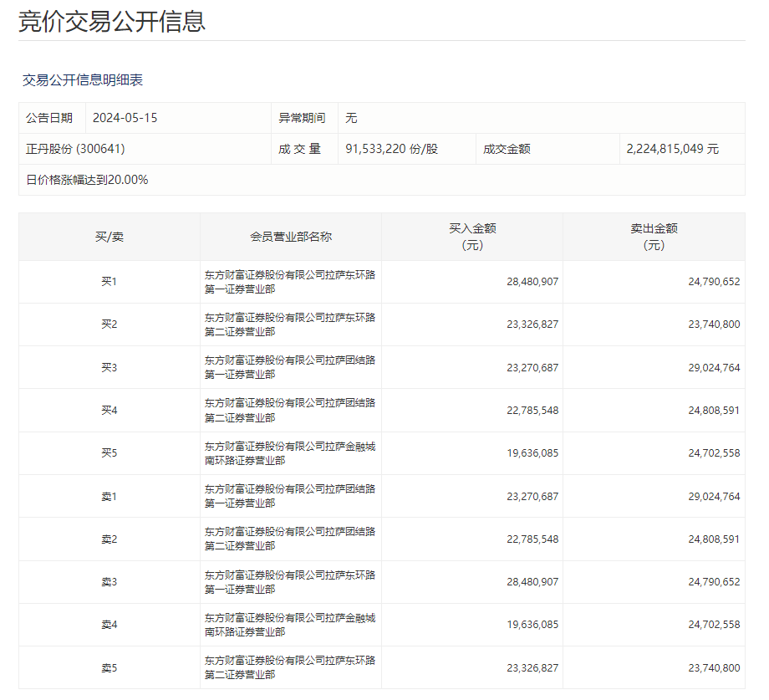Select the 买1 row label
The height and width of the screenshot is (700, 769).
[109, 282]
